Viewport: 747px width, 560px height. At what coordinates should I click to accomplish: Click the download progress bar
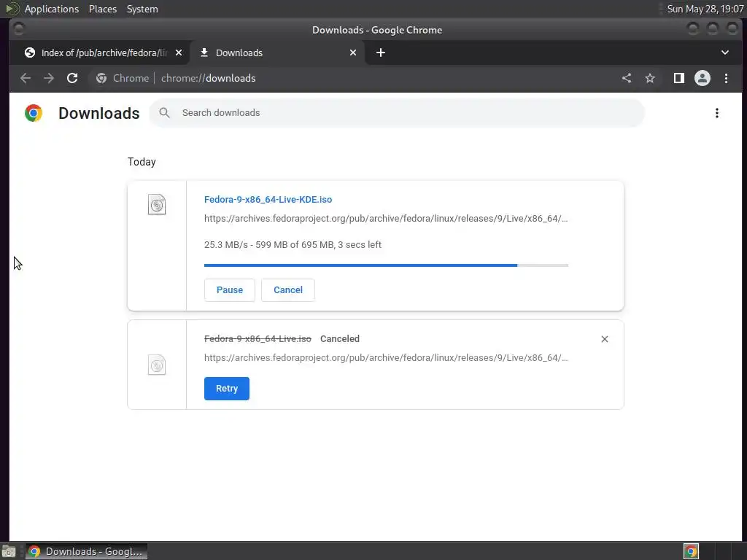tap(386, 265)
